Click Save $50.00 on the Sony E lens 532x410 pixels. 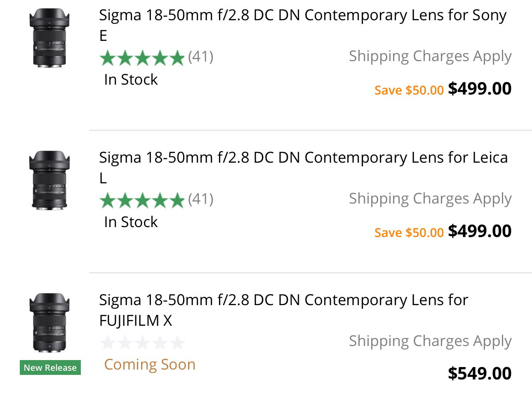(x=409, y=90)
